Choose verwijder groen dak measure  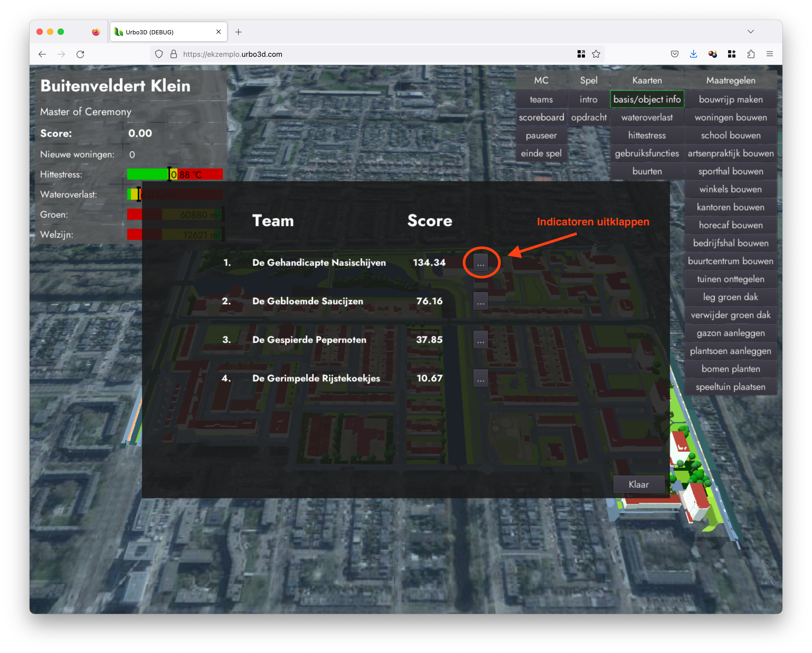click(731, 315)
